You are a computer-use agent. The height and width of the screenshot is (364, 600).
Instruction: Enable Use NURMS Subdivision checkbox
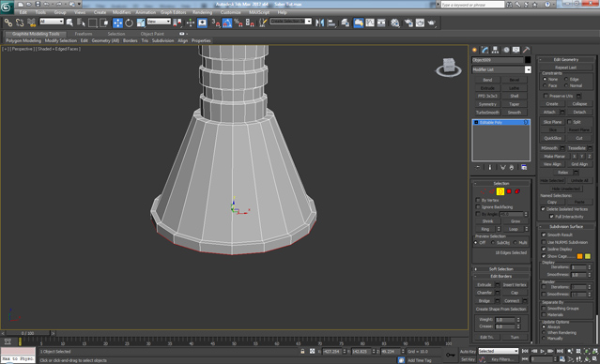tap(544, 242)
